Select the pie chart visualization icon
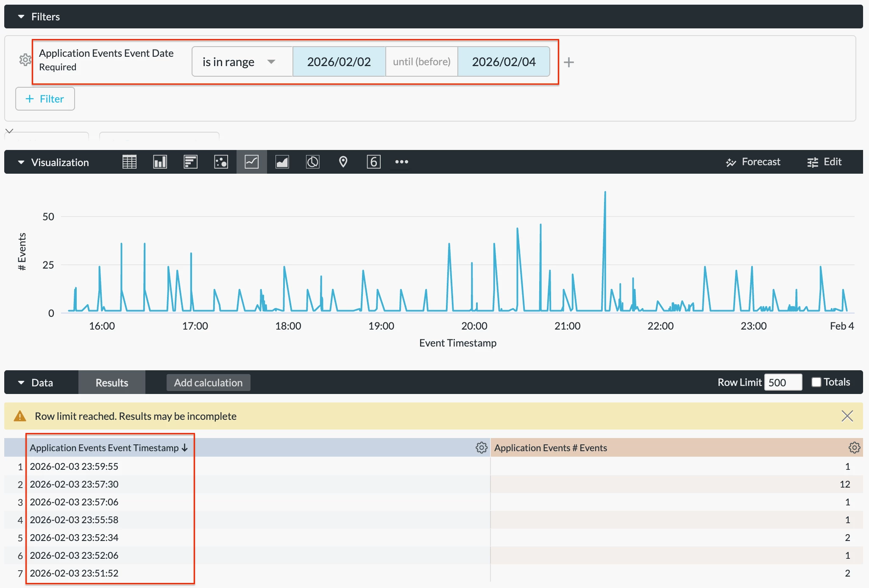 pyautogui.click(x=312, y=162)
